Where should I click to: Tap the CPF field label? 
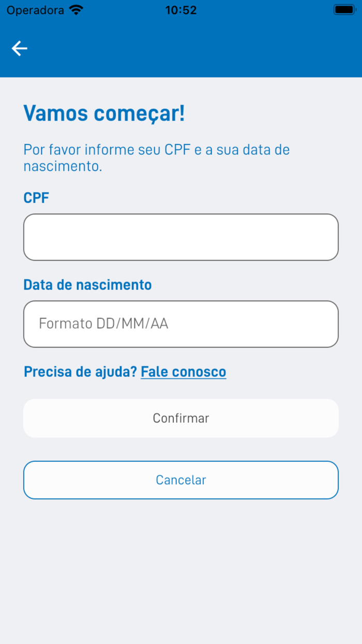coord(36,197)
